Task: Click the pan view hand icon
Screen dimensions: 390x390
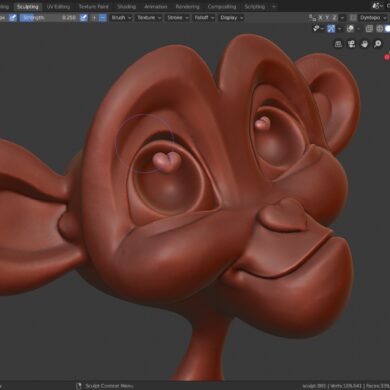Action: tap(364, 44)
